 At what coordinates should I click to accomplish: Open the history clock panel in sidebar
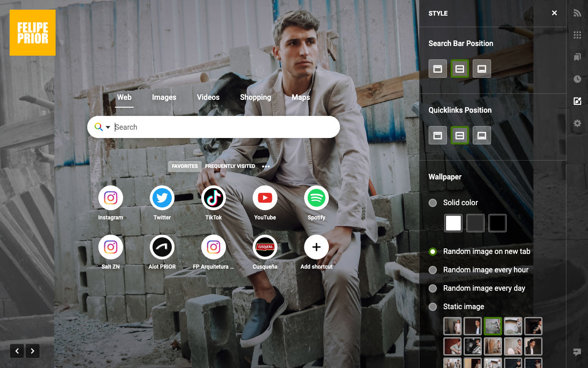(x=577, y=79)
